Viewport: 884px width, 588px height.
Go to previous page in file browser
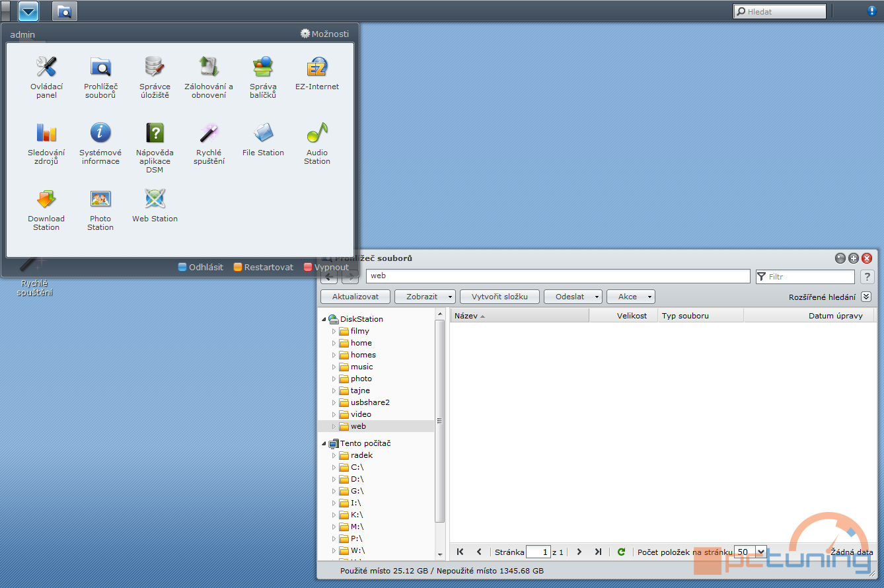[x=479, y=552]
